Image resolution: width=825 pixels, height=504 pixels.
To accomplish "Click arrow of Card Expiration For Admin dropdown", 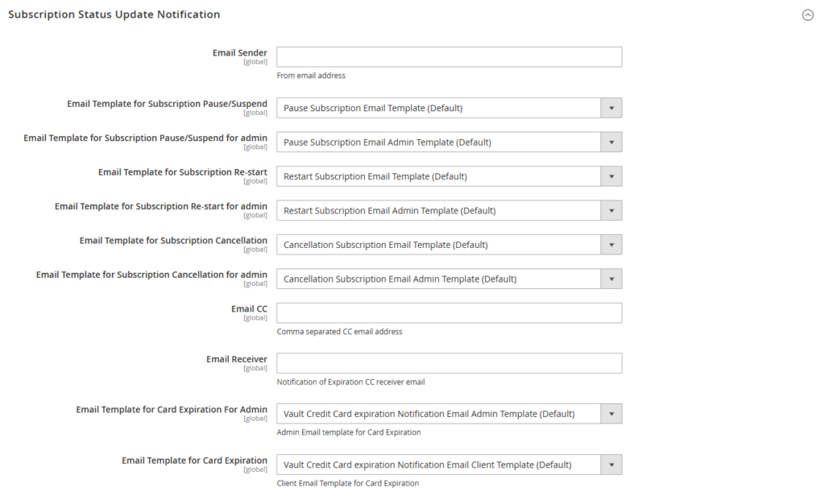I will pos(611,414).
